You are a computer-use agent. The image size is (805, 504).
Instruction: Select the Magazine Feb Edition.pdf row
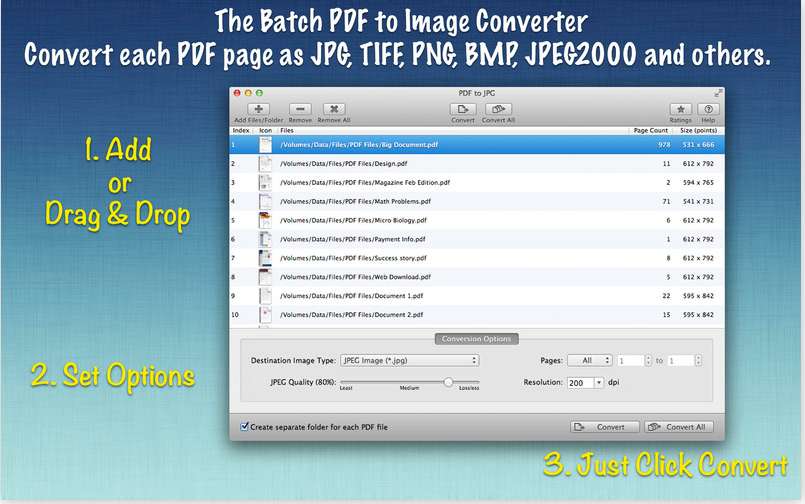(450, 182)
